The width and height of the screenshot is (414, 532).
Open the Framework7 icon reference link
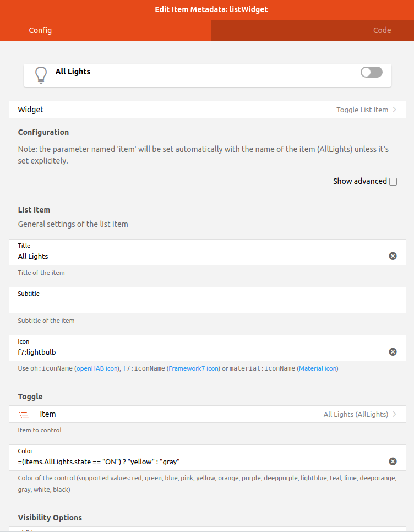coord(193,368)
